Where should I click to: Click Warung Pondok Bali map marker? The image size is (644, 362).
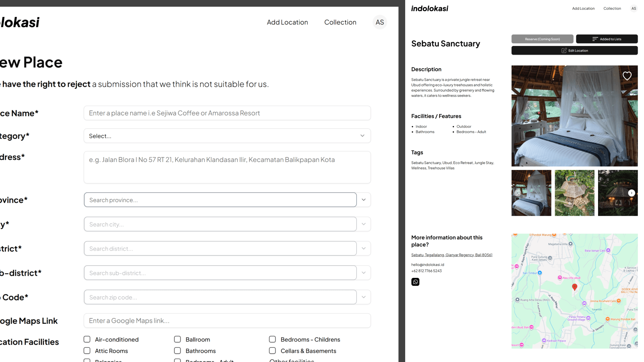[607, 319]
